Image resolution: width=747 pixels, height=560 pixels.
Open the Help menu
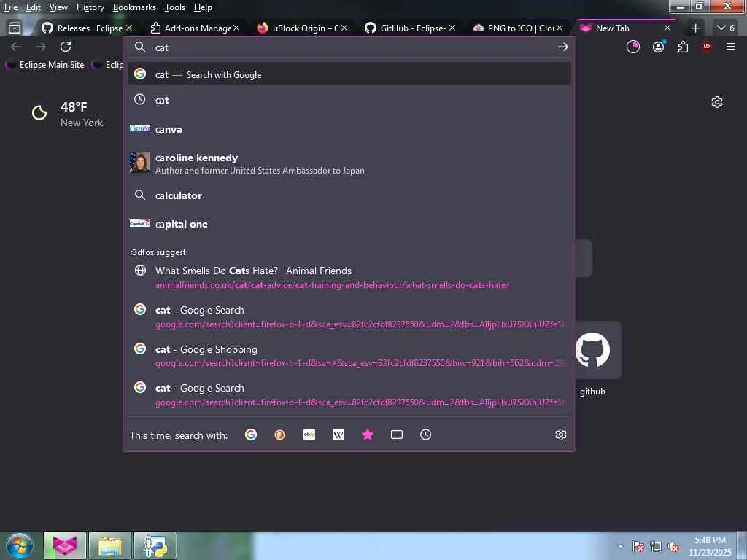click(x=203, y=7)
